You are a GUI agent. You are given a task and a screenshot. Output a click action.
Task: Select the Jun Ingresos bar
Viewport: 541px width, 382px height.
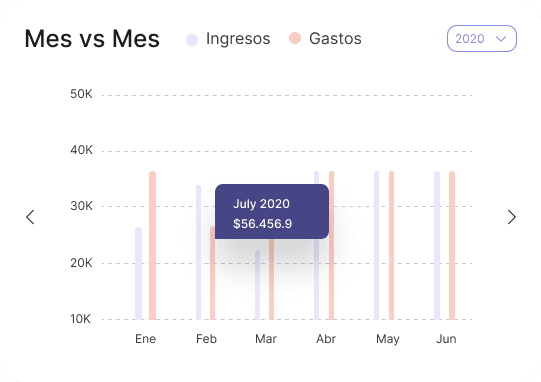point(437,245)
